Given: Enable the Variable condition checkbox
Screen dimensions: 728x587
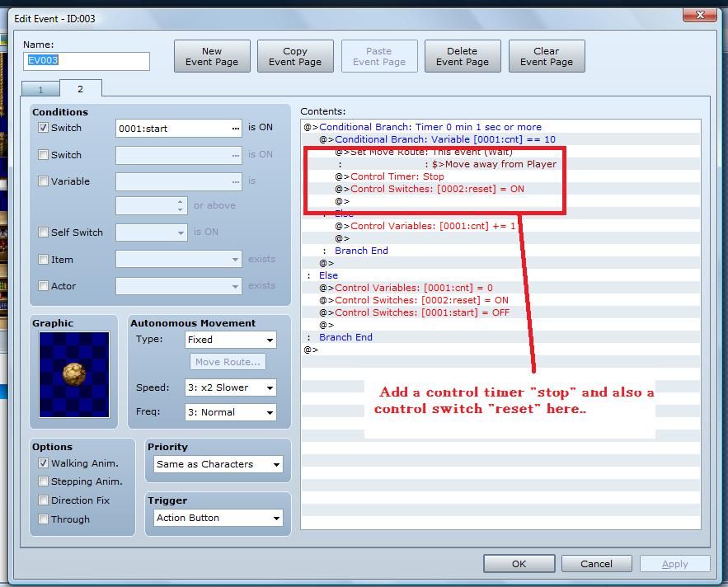Looking at the screenshot, I should pyautogui.click(x=44, y=181).
